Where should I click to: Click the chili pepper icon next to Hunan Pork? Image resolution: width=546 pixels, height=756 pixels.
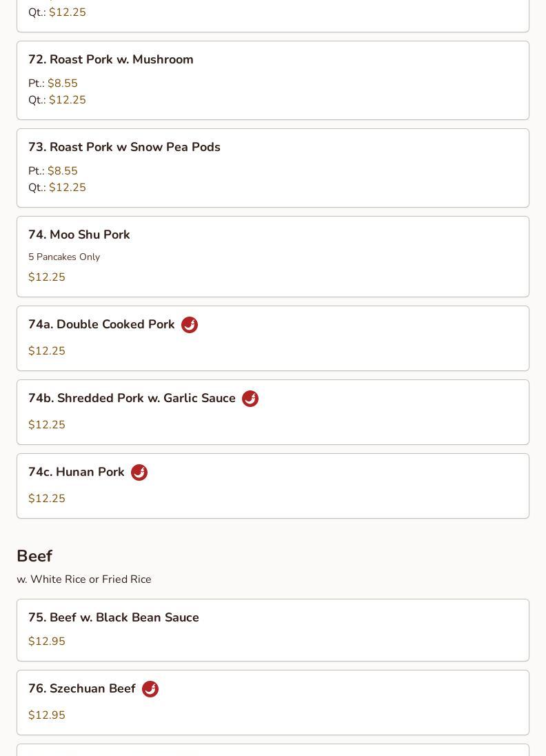[x=139, y=472]
